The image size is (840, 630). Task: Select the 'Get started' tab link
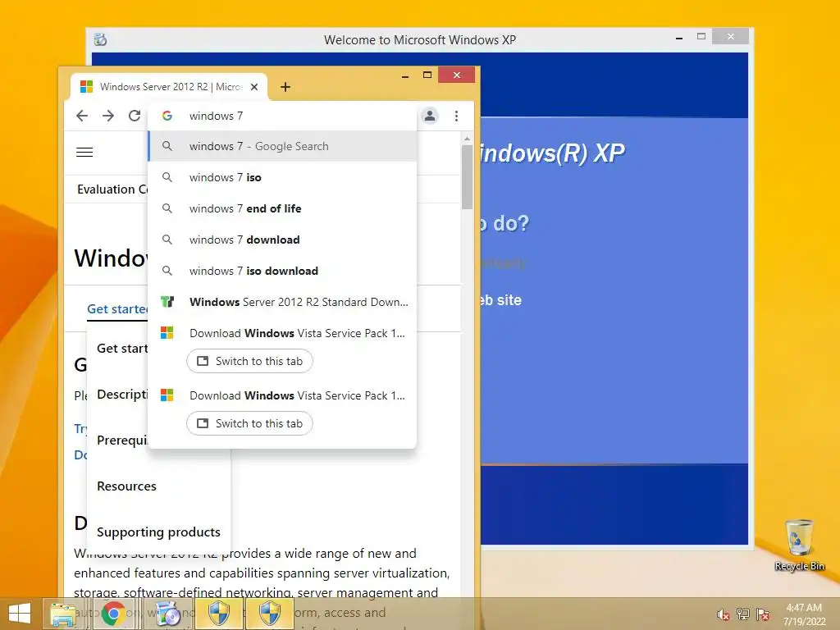click(117, 309)
